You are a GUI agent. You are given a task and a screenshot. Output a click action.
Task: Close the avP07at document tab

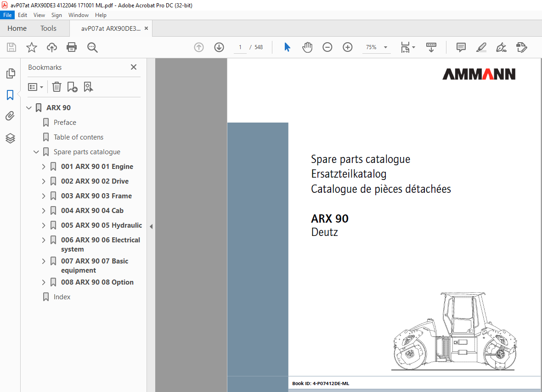146,28
